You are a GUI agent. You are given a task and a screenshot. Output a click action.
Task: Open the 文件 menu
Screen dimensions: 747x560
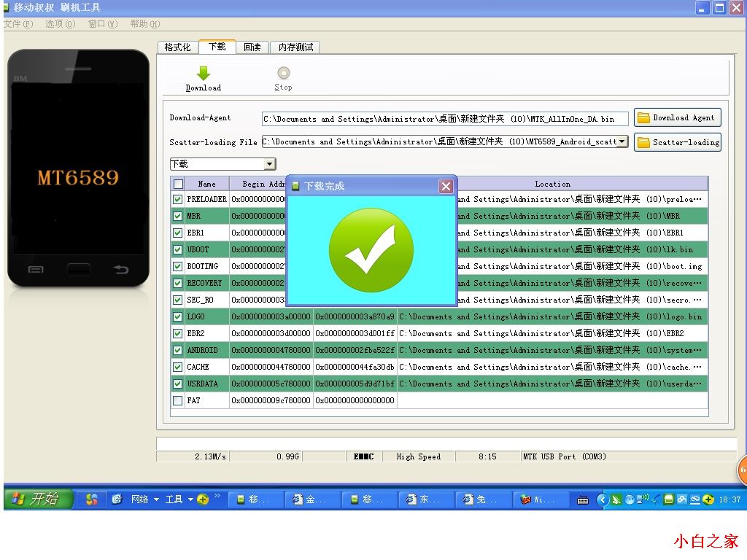[x=18, y=24]
